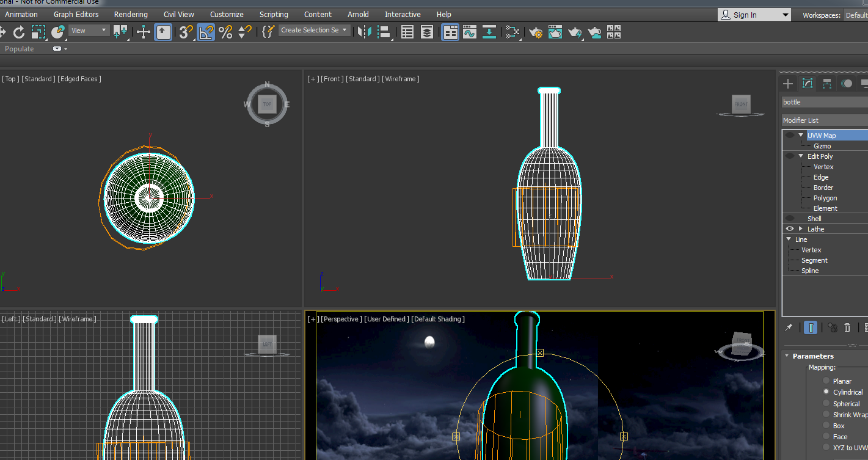Pin the modifier stack
Image resolution: width=868 pixels, height=460 pixels.
pyautogui.click(x=789, y=328)
